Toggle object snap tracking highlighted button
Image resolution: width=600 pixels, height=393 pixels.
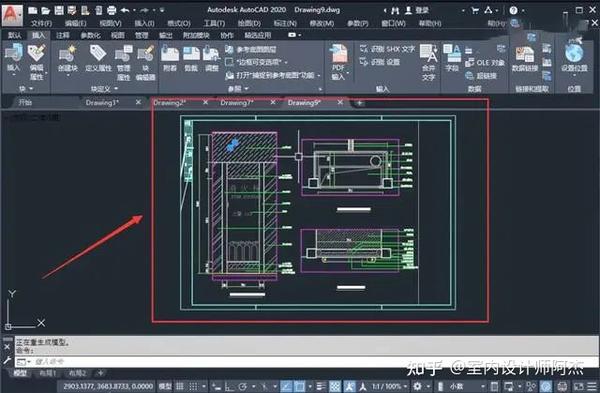[286, 386]
